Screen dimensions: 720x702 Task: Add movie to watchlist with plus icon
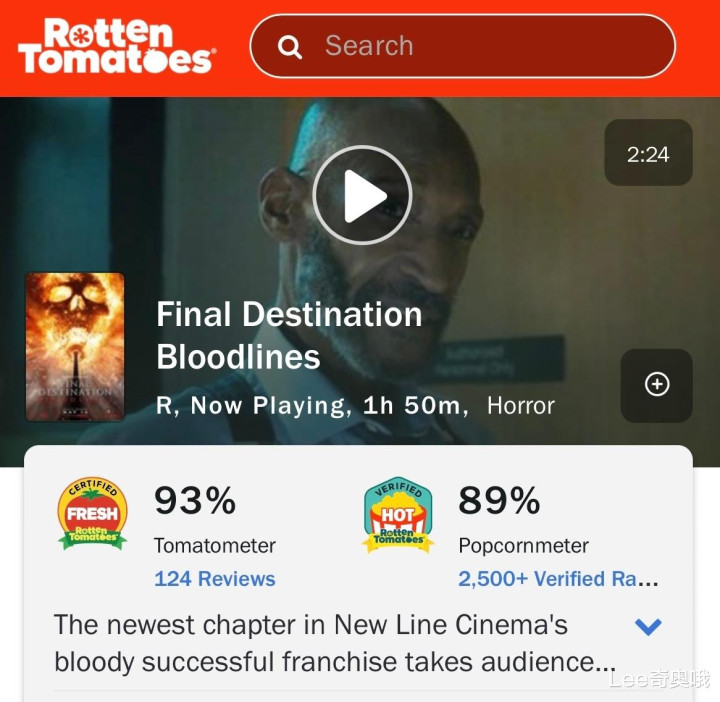click(657, 385)
